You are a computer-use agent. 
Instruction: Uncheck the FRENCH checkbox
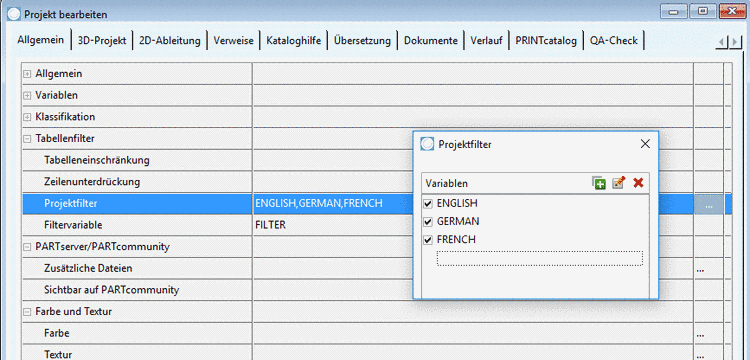pos(428,240)
